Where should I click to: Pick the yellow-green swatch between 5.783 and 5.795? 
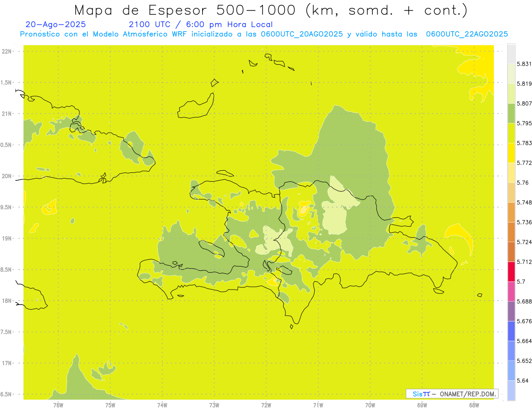tap(511, 133)
